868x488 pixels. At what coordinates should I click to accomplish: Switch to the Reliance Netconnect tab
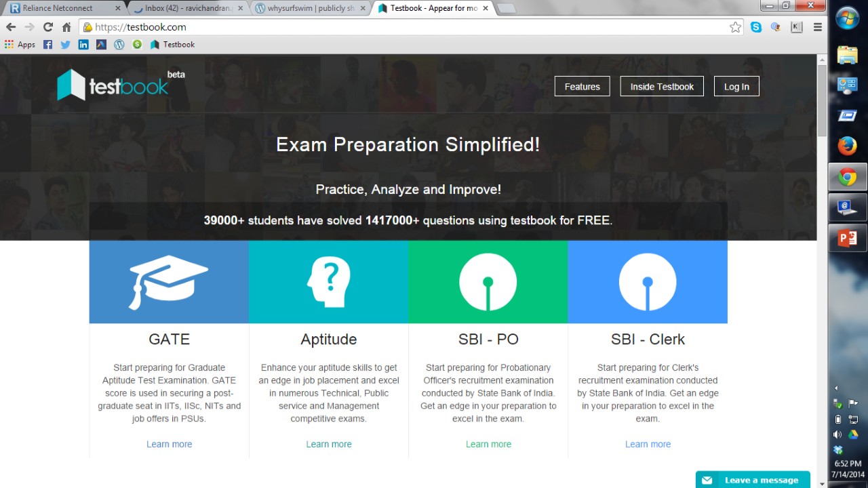[x=61, y=8]
